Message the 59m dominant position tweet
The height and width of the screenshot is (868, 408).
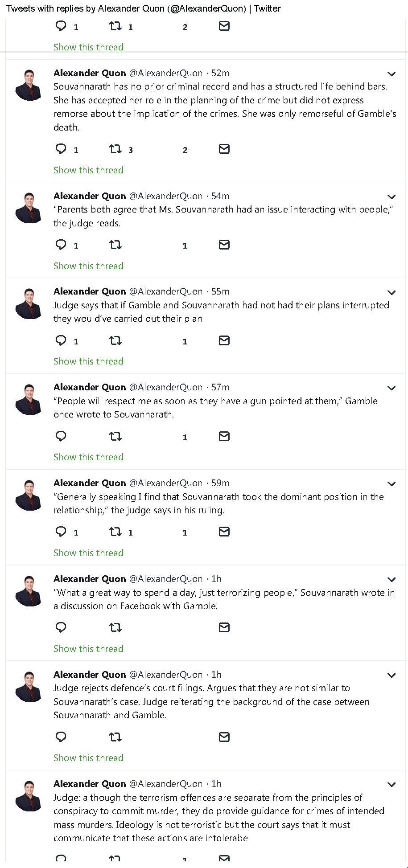tap(224, 532)
